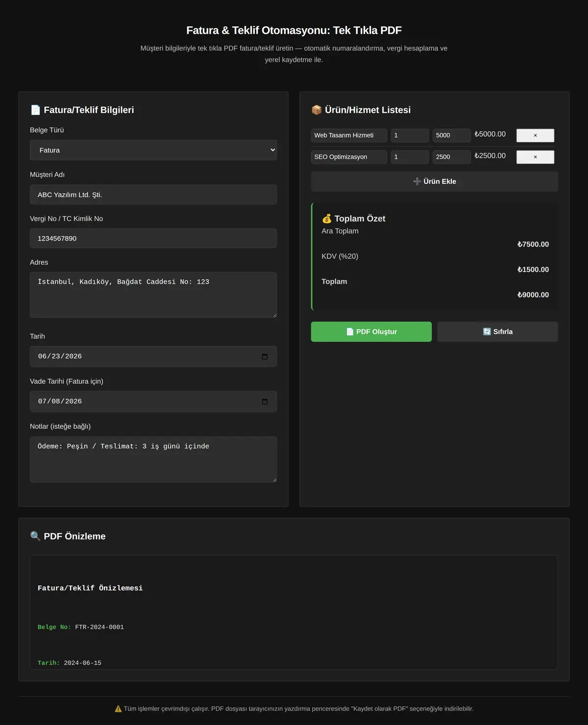The image size is (588, 725).
Task: Delete the SEO Optimizasyon item row
Action: click(535, 157)
